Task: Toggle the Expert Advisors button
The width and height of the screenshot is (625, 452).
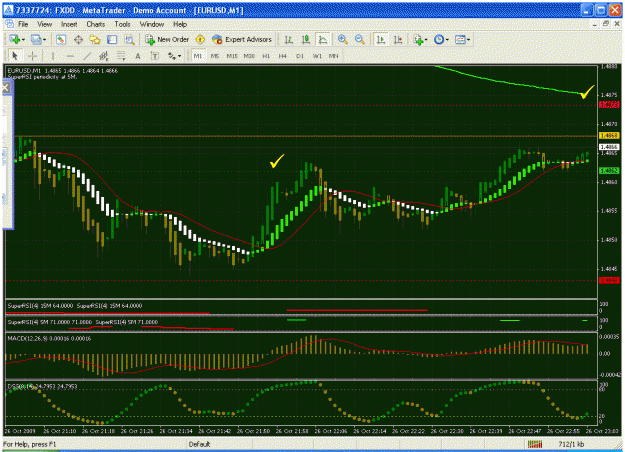Action: click(x=242, y=39)
